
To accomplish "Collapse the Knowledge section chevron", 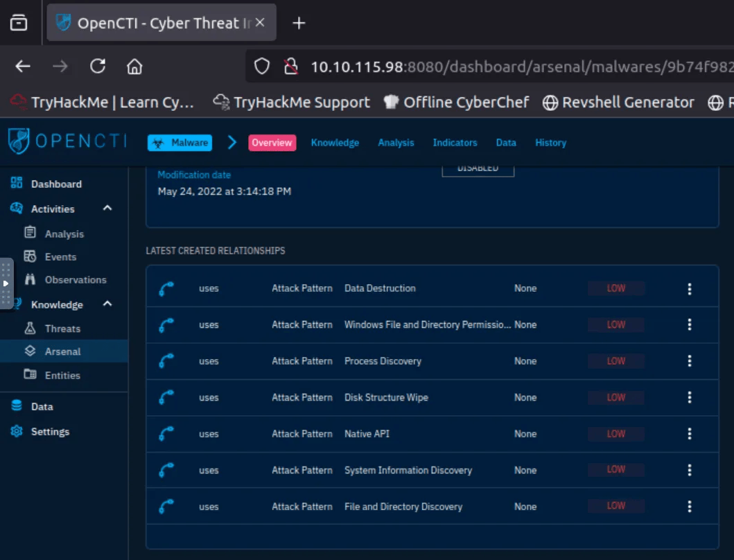I will [x=107, y=304].
